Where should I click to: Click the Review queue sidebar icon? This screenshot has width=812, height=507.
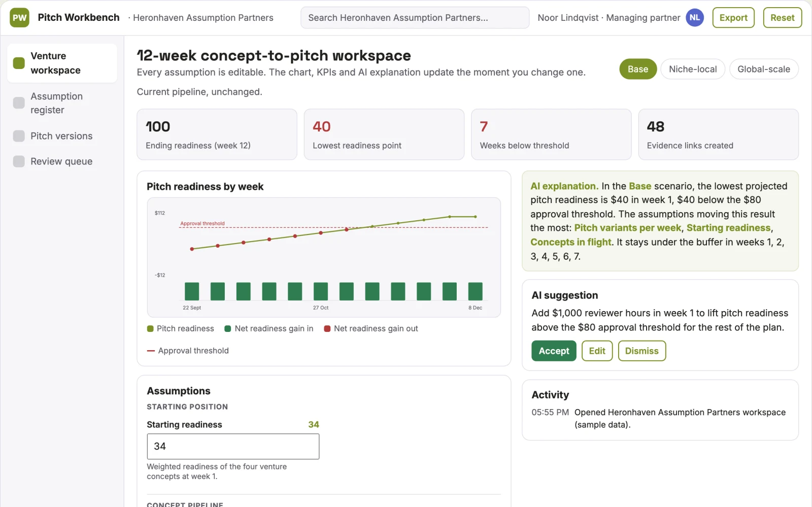point(19,161)
